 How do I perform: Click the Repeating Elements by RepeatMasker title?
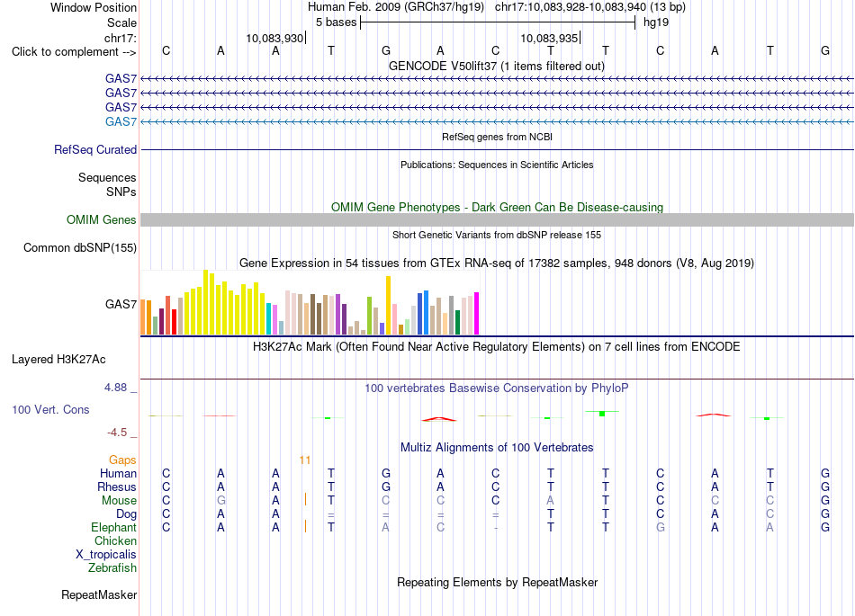click(x=497, y=582)
